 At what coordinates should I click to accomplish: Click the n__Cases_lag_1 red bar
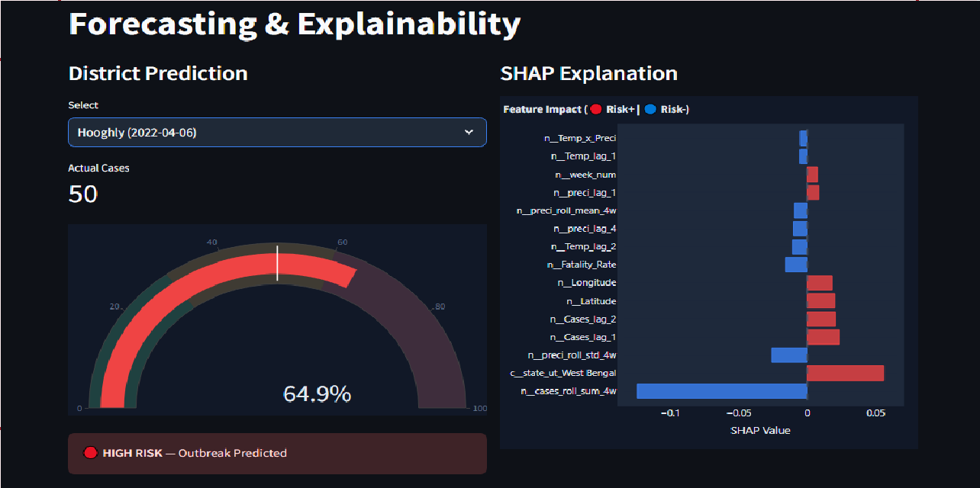pyautogui.click(x=823, y=337)
